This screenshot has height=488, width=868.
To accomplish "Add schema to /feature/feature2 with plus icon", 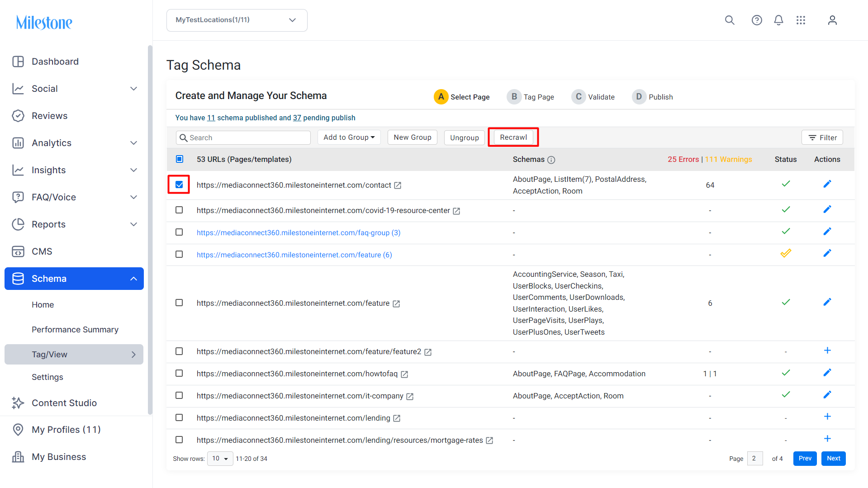I will pos(827,351).
